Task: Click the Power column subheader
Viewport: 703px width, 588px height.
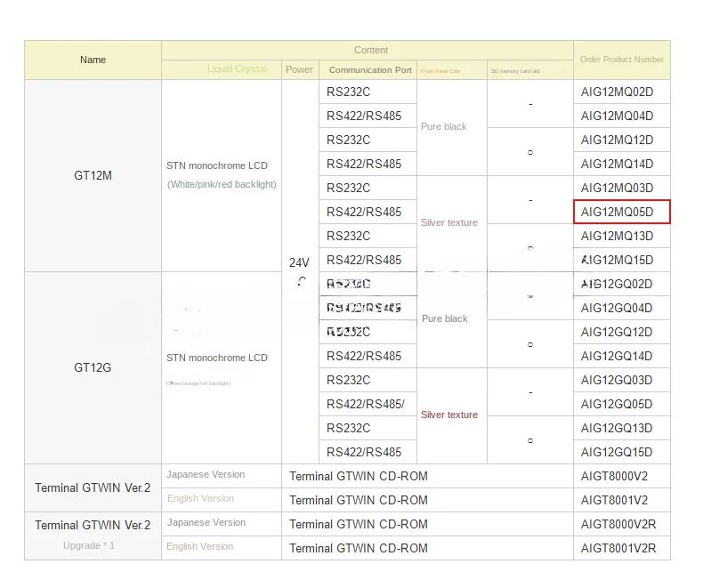Action: click(x=299, y=70)
